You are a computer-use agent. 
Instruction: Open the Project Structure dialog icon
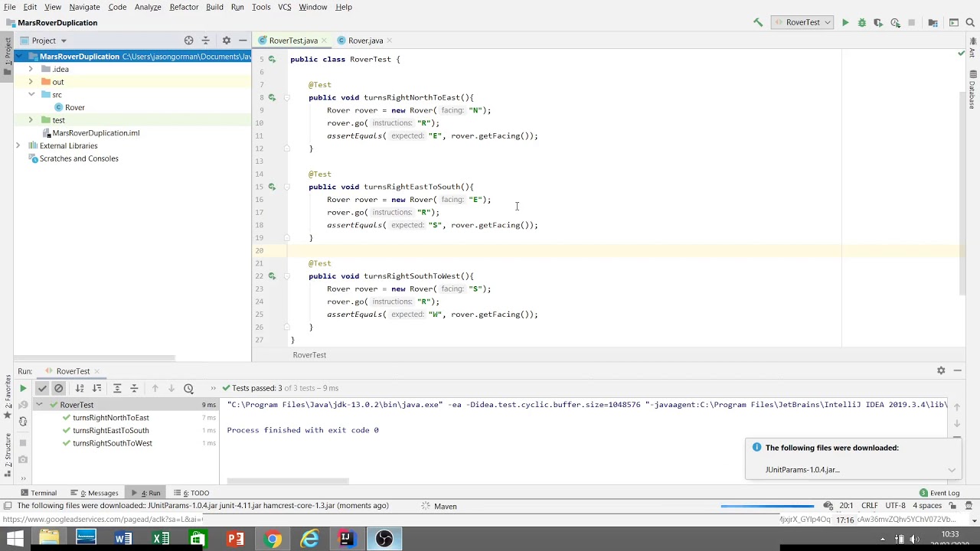pos(933,23)
